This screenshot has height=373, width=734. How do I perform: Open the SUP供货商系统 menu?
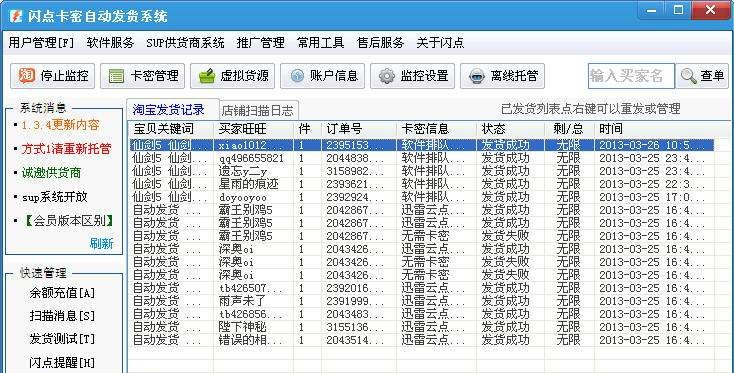185,43
